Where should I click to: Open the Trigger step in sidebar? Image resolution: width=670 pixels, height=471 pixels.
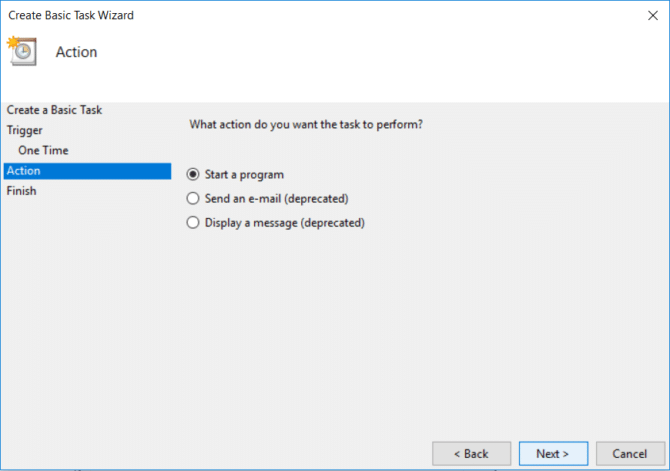point(25,130)
